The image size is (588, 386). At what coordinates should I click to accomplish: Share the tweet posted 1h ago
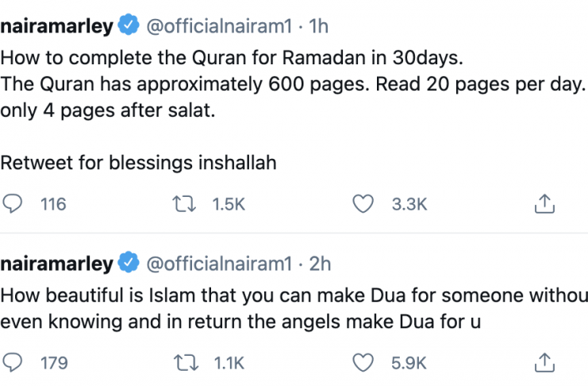coord(544,204)
